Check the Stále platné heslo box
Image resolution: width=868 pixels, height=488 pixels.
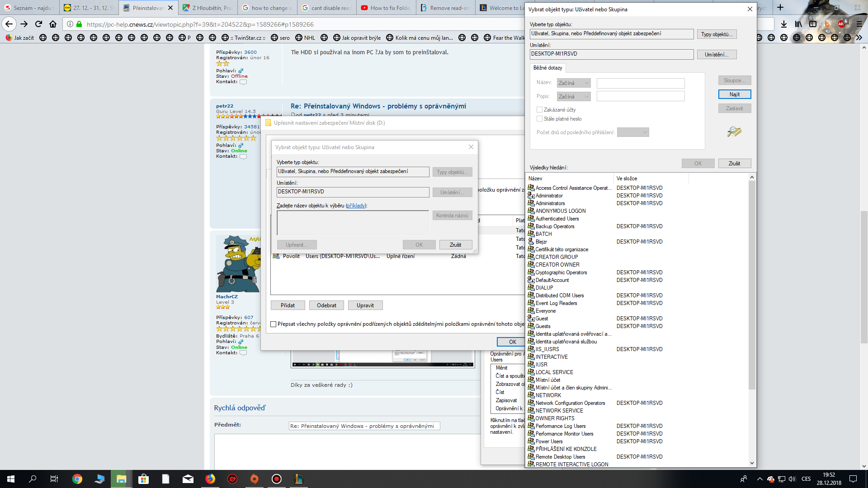click(539, 119)
